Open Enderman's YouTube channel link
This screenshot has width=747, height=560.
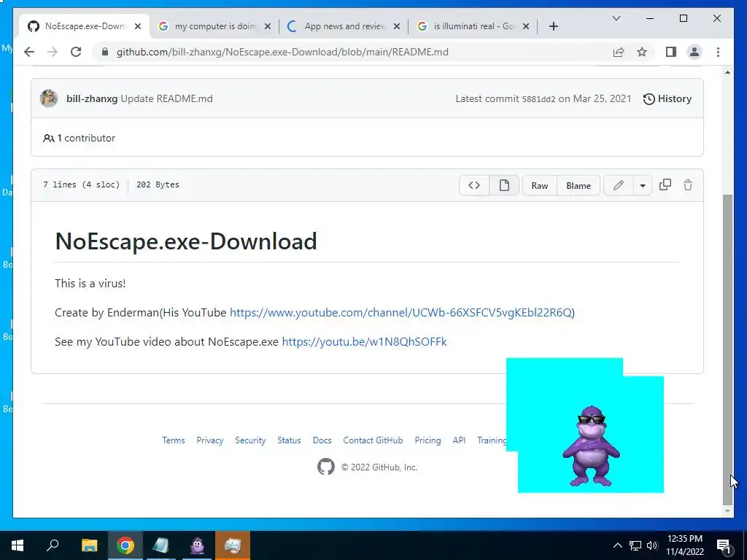tap(400, 312)
